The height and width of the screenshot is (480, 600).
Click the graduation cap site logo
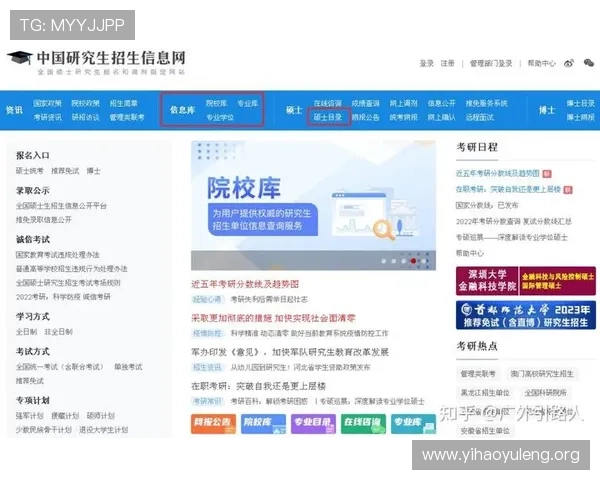click(20, 58)
